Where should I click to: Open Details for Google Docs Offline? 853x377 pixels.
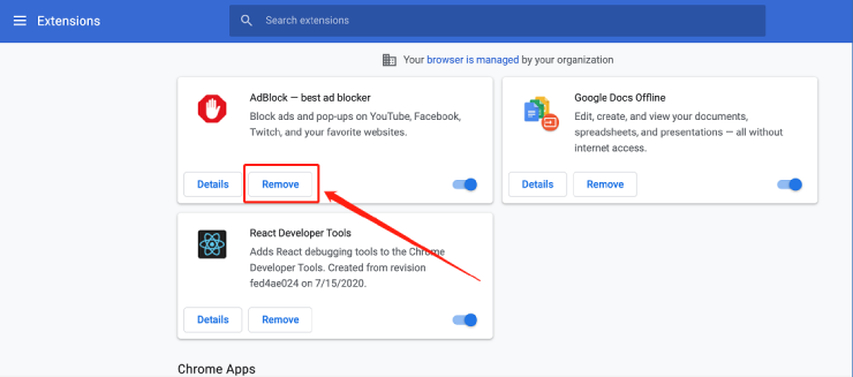pyautogui.click(x=537, y=184)
